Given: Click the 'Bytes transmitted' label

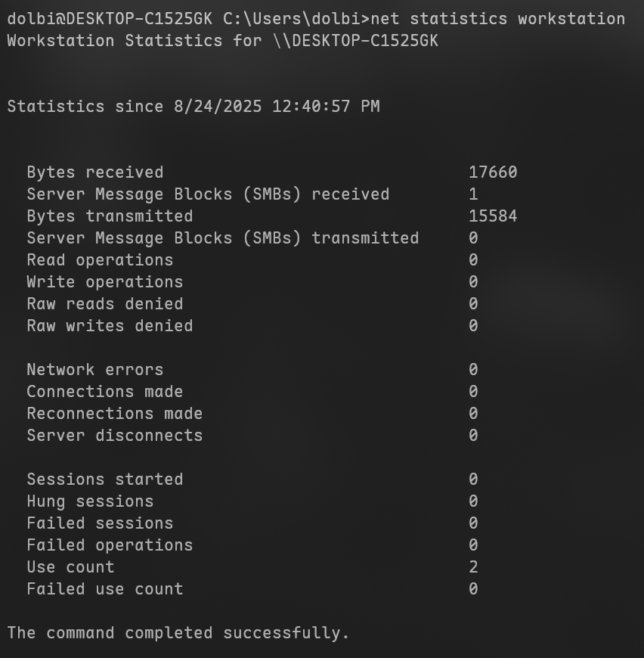Looking at the screenshot, I should [110, 216].
